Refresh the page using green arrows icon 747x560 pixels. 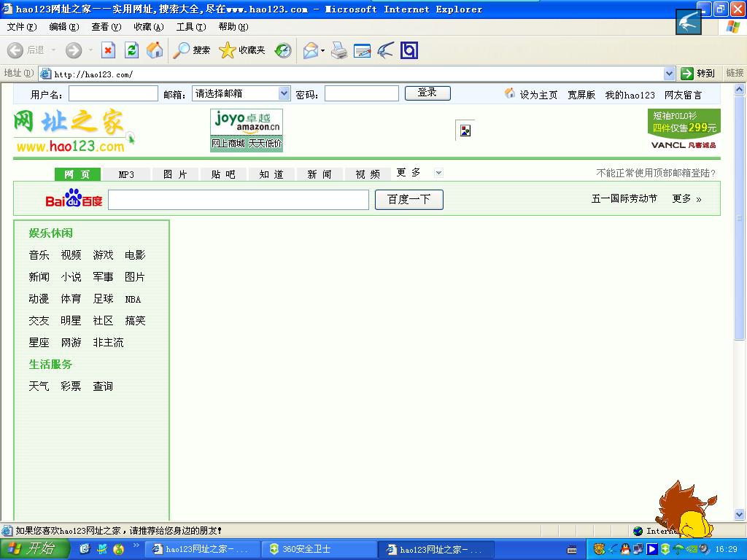coord(131,50)
